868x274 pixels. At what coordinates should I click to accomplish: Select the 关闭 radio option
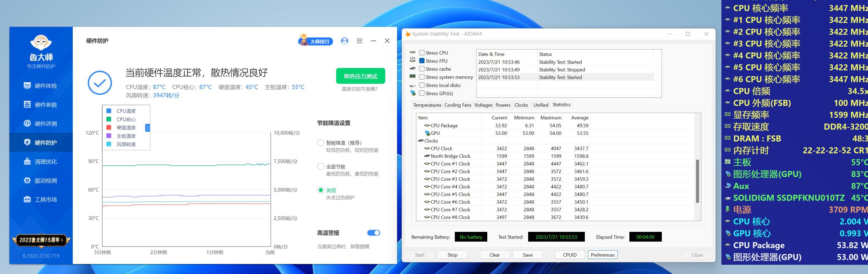(x=320, y=190)
